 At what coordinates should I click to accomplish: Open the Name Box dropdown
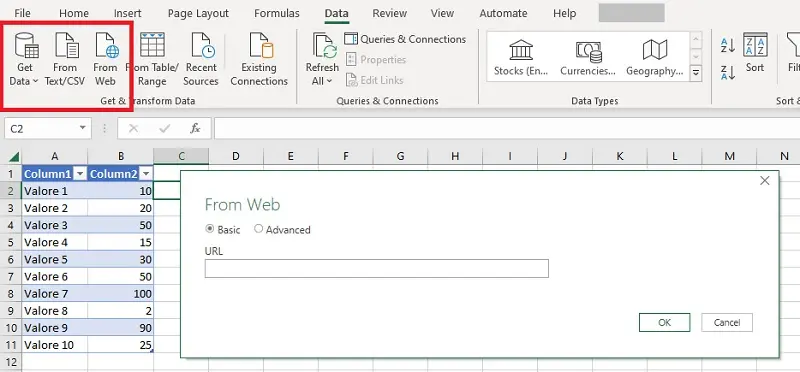tap(83, 129)
